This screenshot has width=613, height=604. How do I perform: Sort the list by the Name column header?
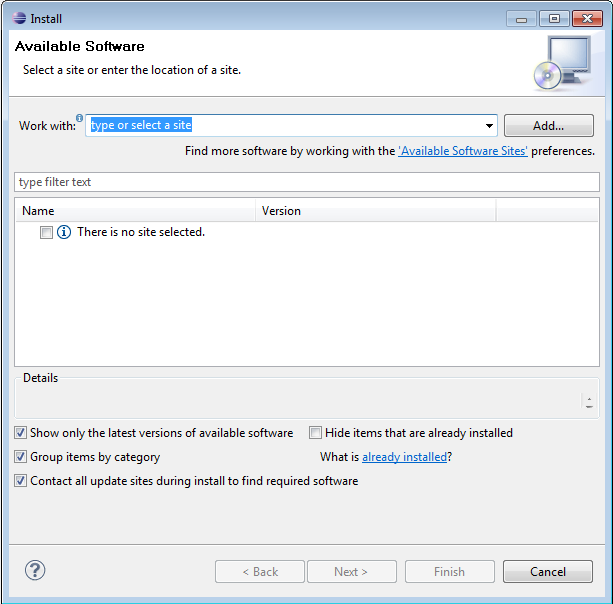tap(135, 211)
